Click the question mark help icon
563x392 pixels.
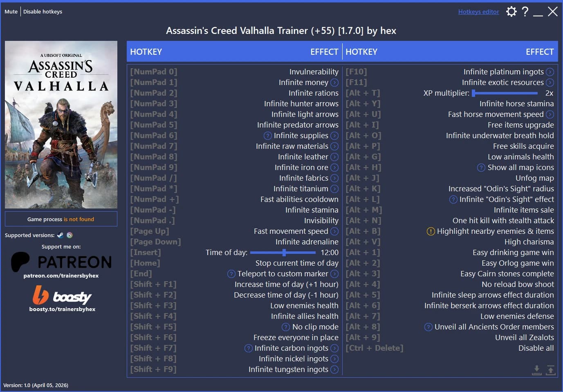(x=525, y=11)
